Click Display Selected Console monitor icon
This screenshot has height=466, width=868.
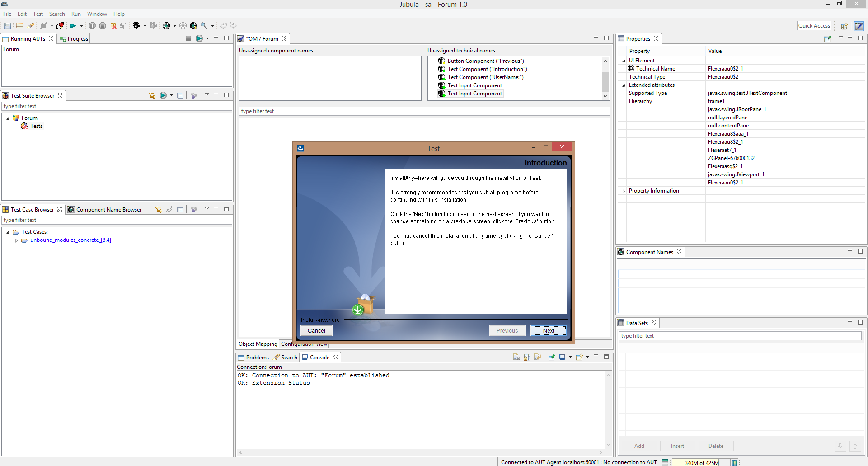point(563,357)
